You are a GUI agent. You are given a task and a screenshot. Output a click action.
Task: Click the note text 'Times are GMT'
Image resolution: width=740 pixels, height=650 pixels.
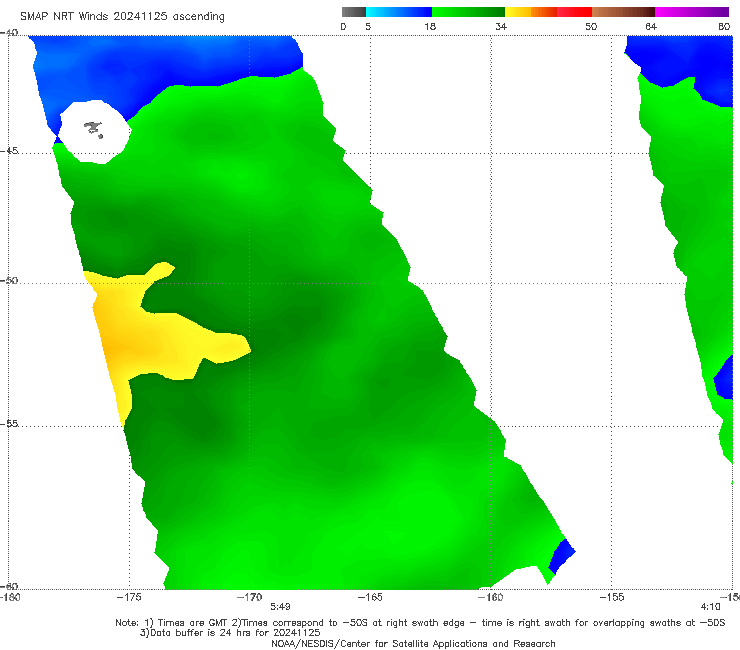tap(192, 623)
